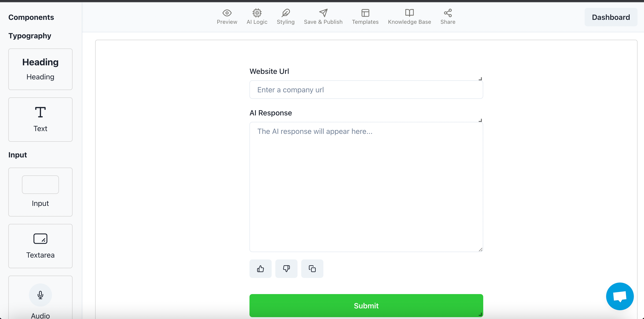644x319 pixels.
Task: Copy the AI Response content
Action: click(312, 268)
